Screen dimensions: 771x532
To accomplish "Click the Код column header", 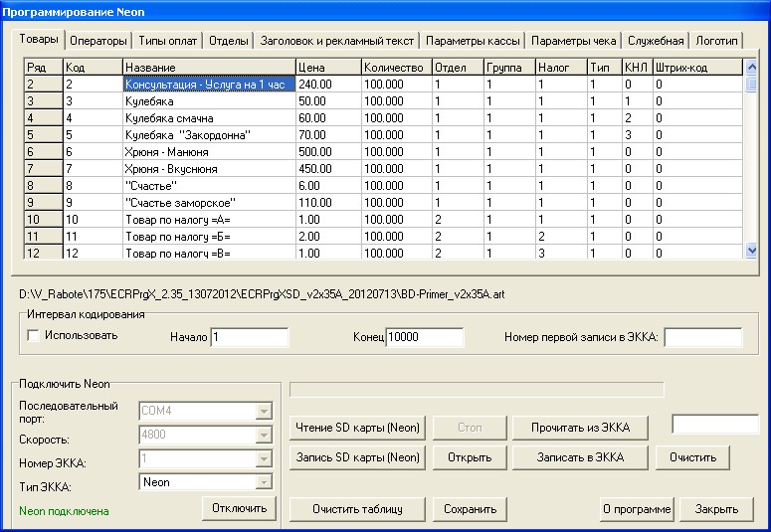I will click(x=93, y=68).
